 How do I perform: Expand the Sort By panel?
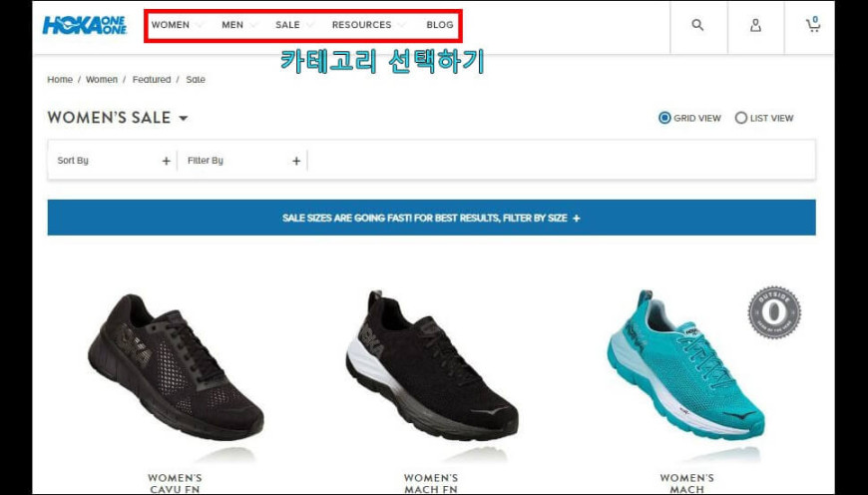point(113,161)
